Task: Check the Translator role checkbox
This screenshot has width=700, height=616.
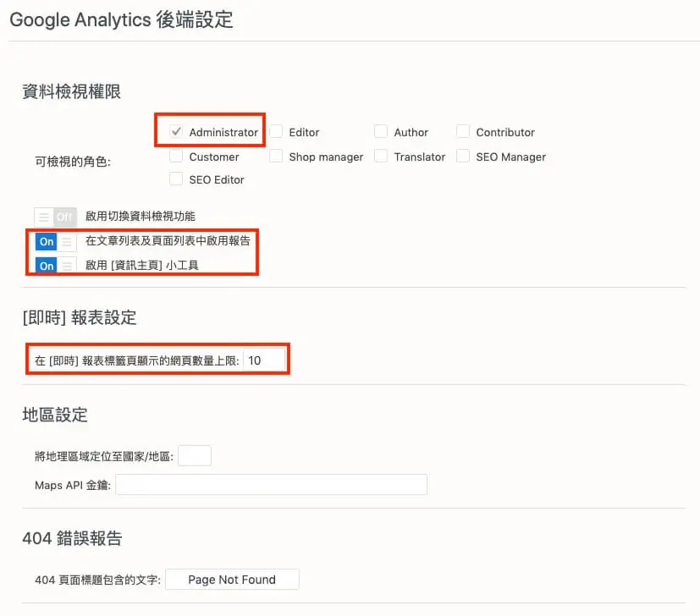Action: tap(381, 157)
